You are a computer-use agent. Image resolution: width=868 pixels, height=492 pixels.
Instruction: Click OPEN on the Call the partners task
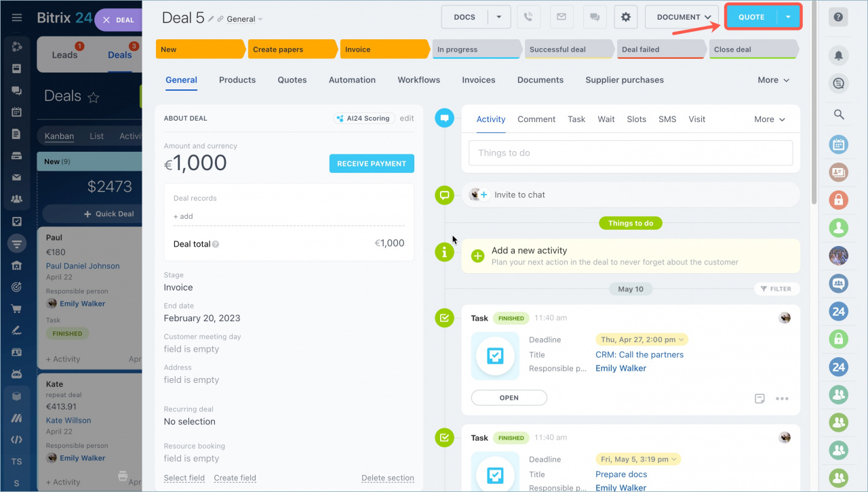[509, 398]
